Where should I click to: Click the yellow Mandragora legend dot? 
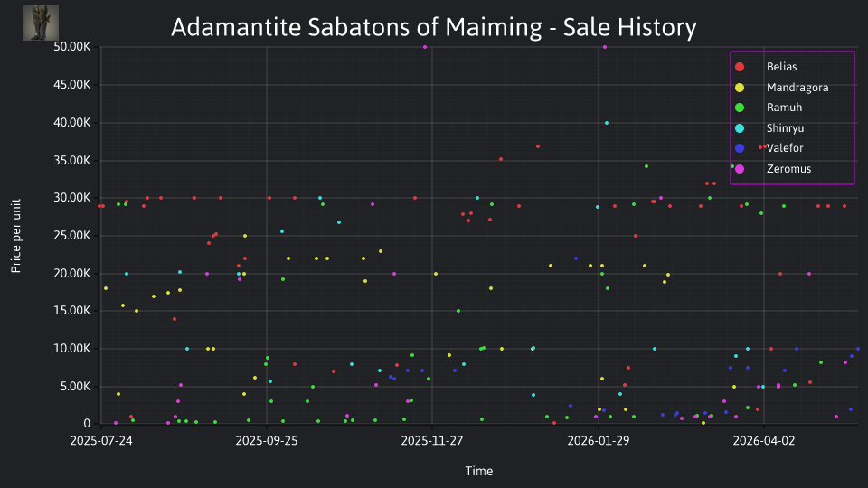[x=740, y=88]
